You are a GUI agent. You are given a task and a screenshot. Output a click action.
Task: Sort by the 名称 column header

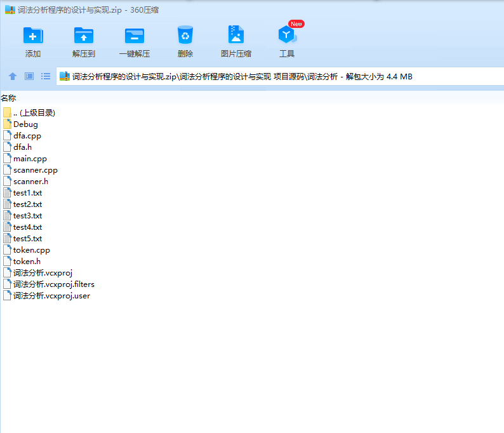[8, 98]
